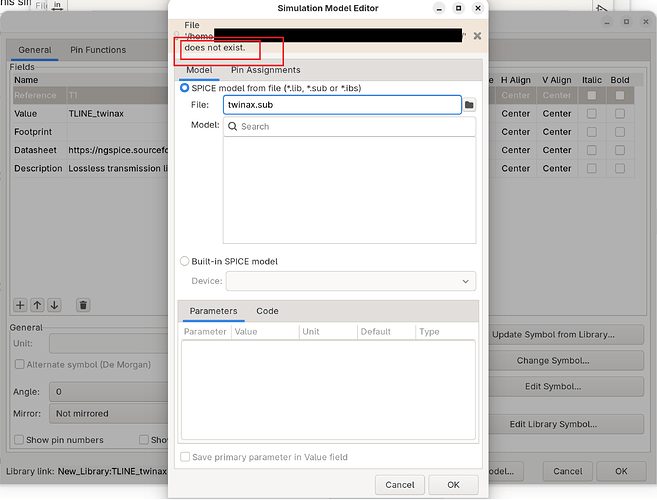Image resolution: width=657 pixels, height=500 pixels.
Task: Open the Device dropdown
Action: [x=350, y=282]
